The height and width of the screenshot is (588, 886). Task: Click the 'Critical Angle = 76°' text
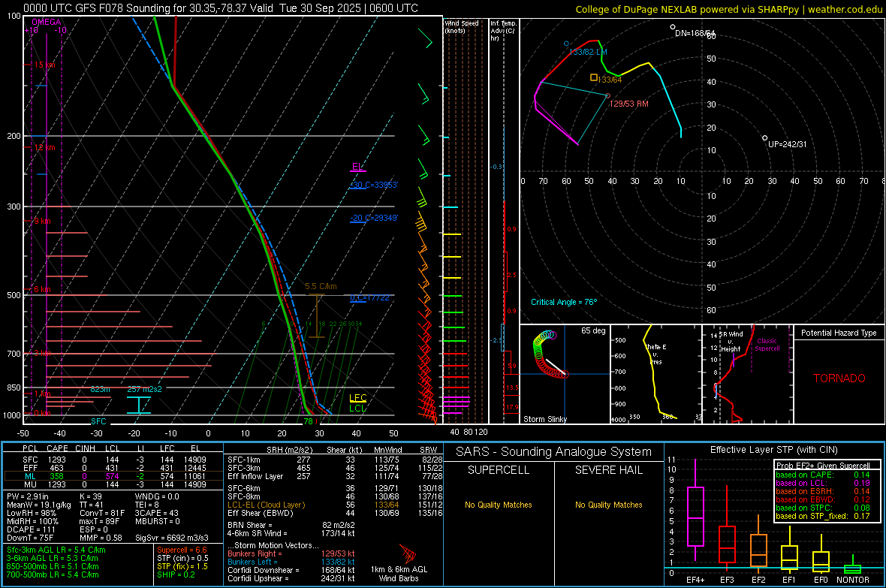564,302
